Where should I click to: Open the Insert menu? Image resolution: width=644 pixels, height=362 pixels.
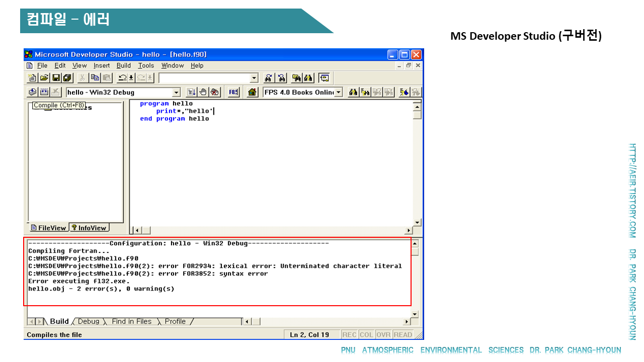pos(102,65)
